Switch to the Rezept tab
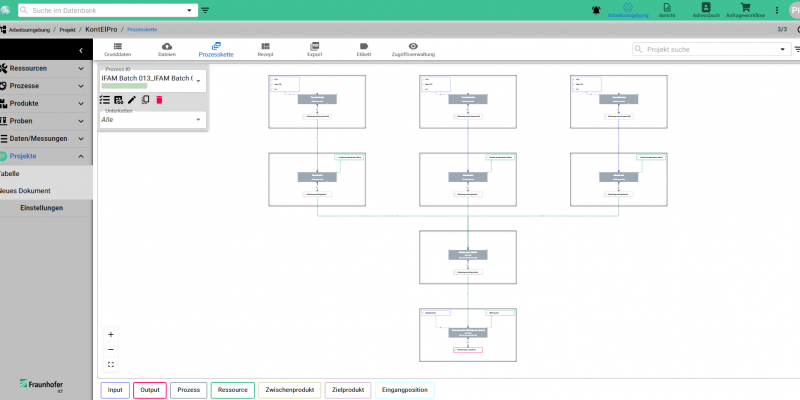The height and width of the screenshot is (400, 800). [x=266, y=49]
